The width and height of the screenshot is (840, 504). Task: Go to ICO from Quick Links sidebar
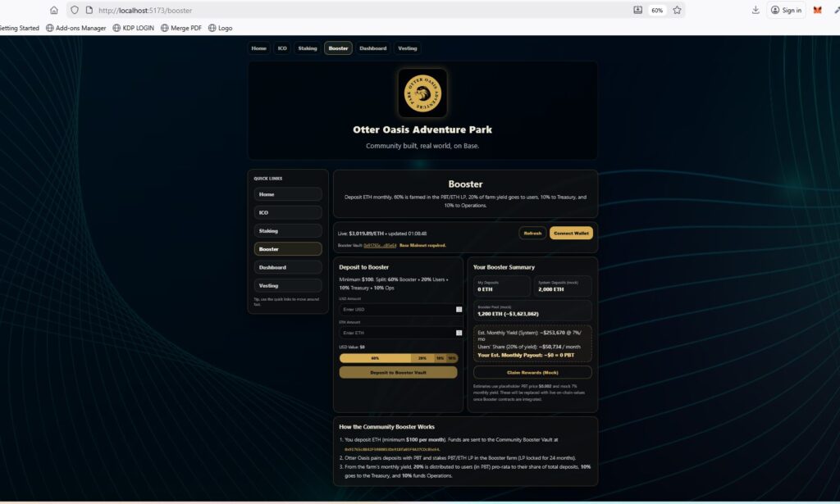click(x=288, y=212)
